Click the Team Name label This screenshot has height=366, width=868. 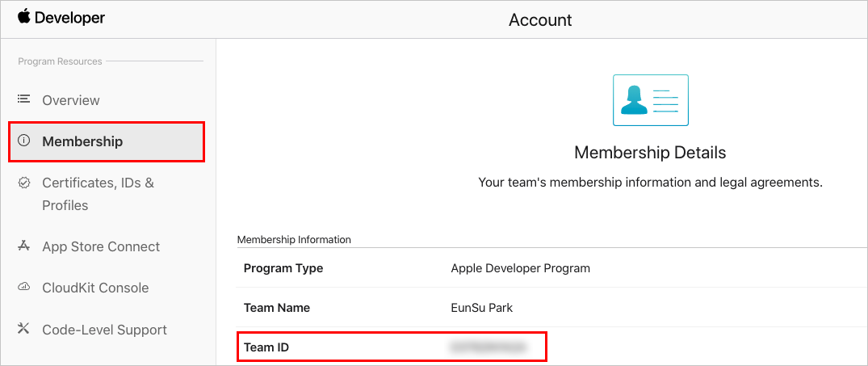click(277, 308)
